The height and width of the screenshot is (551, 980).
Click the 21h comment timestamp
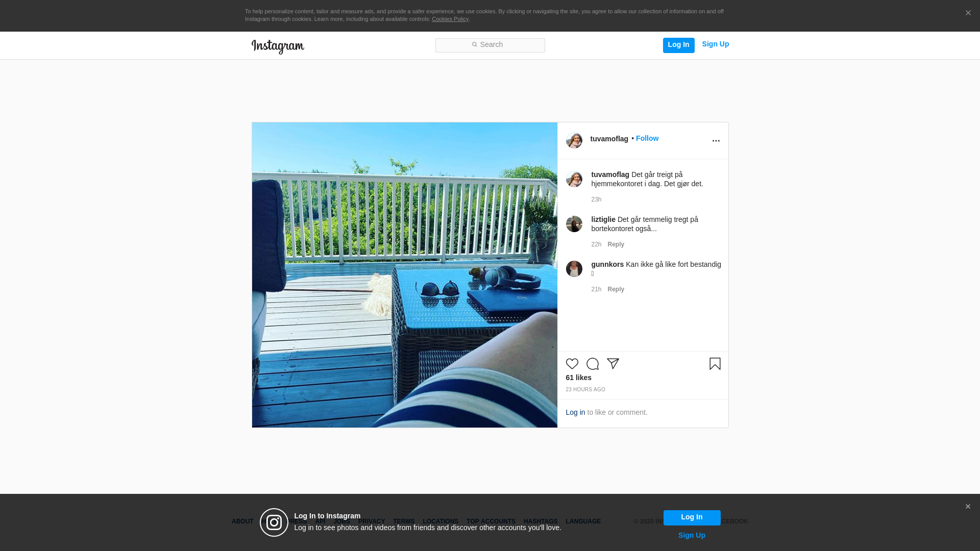(596, 289)
